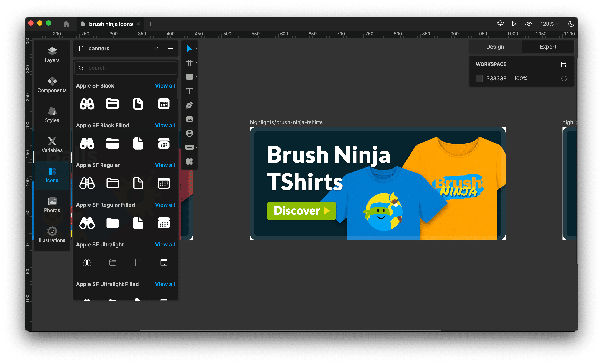603x364 pixels.
Task: Toggle dark mode moon icon
Action: (571, 24)
